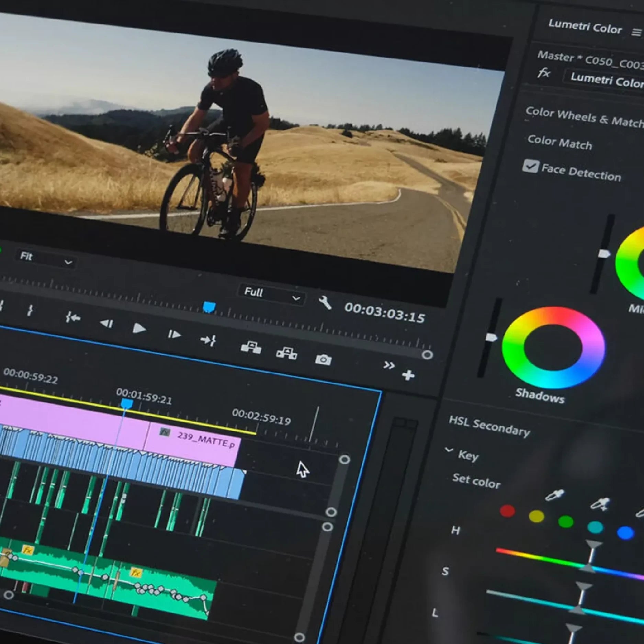Screen dimensions: 644x644
Task: Click the Extract button icon
Action: point(286,353)
